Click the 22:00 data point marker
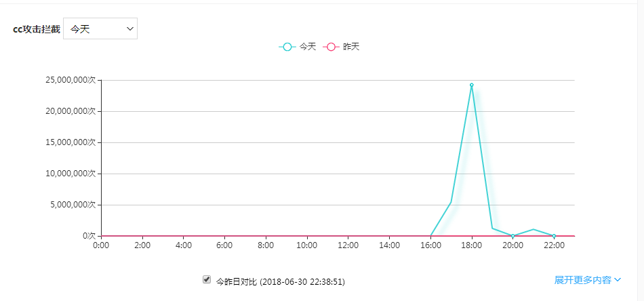 pos(554,236)
